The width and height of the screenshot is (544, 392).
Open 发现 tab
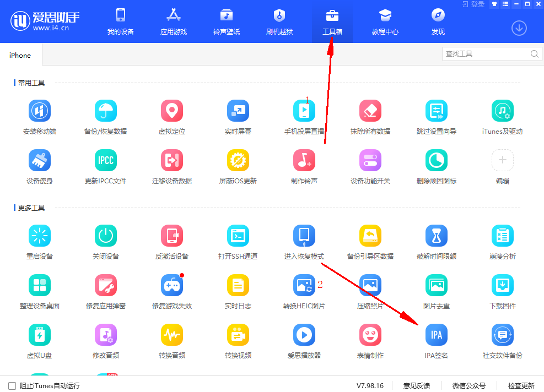click(x=438, y=21)
